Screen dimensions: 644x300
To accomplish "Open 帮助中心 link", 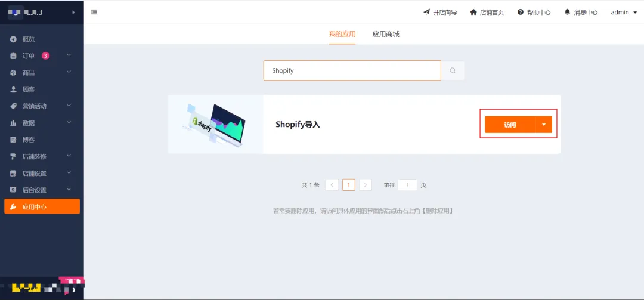I will pyautogui.click(x=534, y=13).
